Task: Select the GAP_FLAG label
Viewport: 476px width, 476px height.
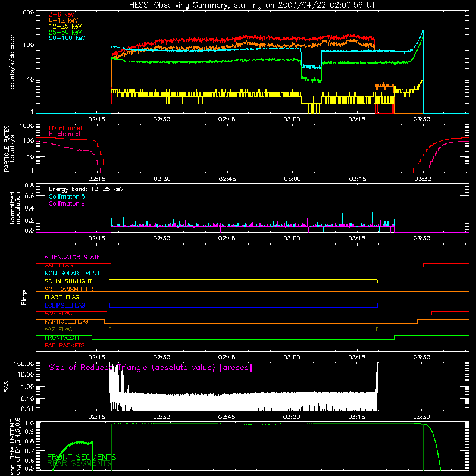Action: 58,265
